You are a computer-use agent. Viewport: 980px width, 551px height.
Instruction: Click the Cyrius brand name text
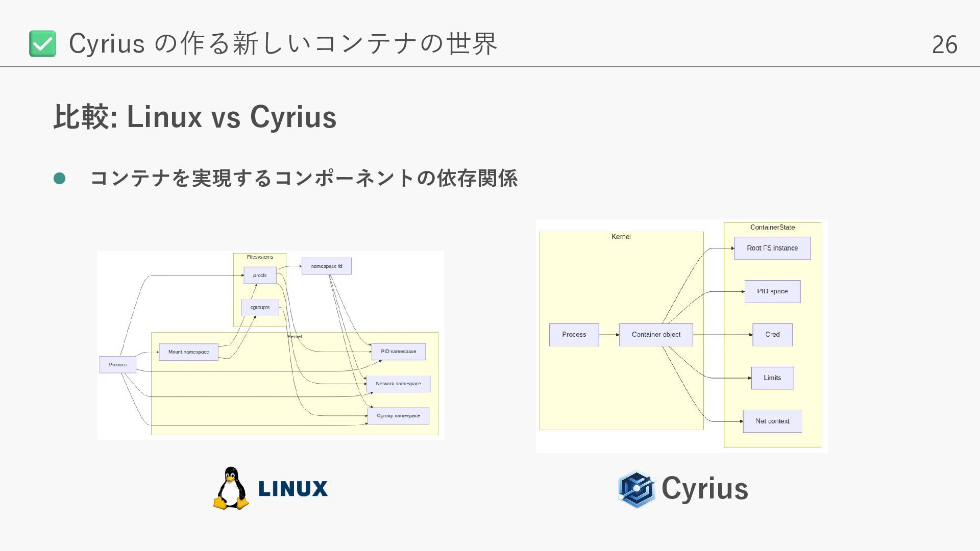pos(704,488)
